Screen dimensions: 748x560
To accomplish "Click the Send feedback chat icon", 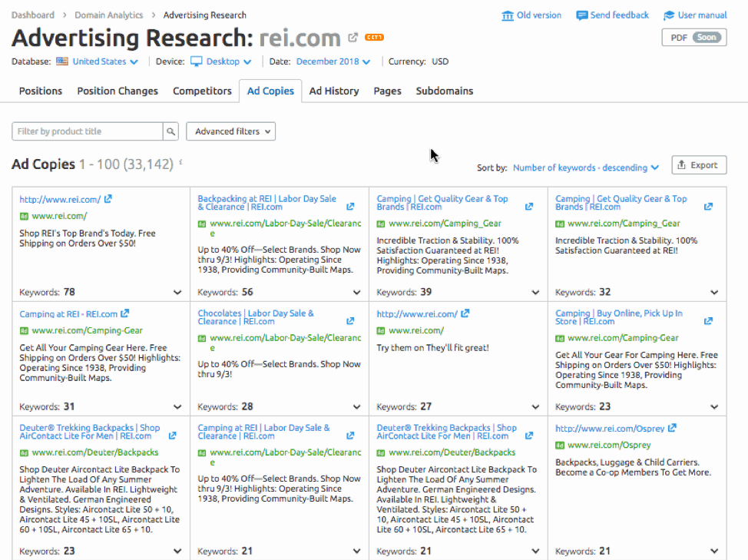I will click(x=581, y=15).
